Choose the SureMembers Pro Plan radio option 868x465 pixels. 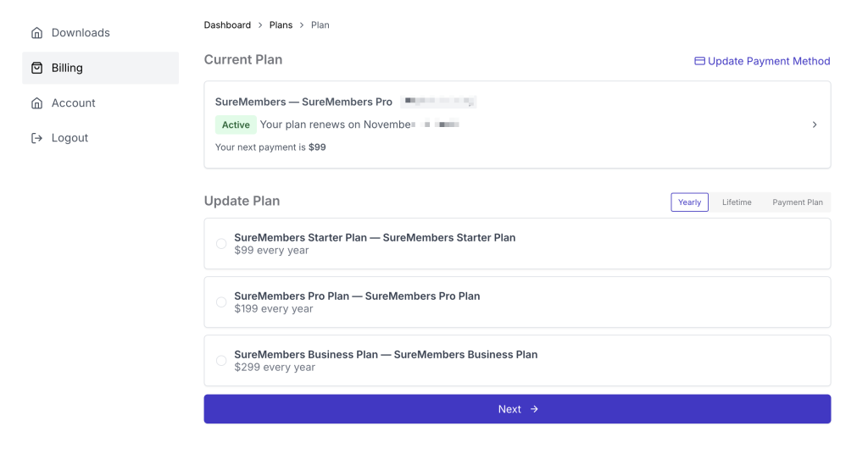click(x=221, y=302)
